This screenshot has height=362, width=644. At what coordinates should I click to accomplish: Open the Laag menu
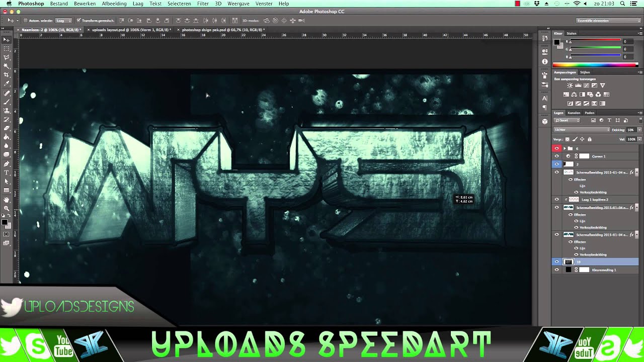(138, 4)
